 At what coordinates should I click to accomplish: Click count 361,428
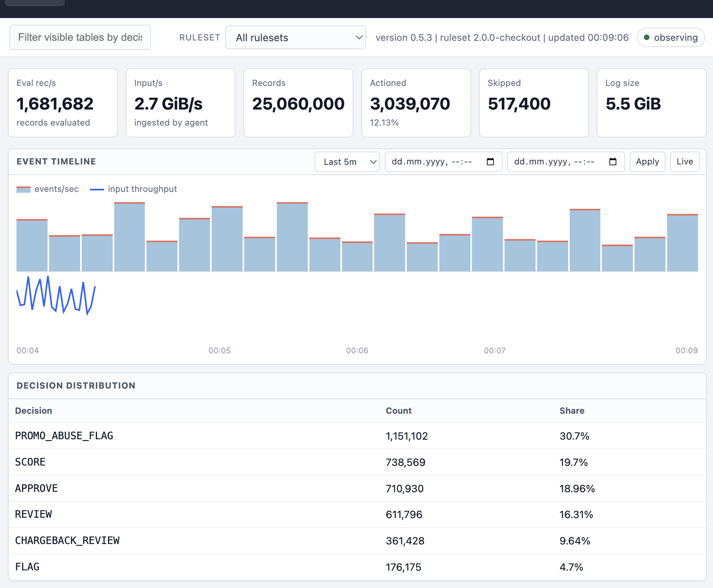pos(405,541)
